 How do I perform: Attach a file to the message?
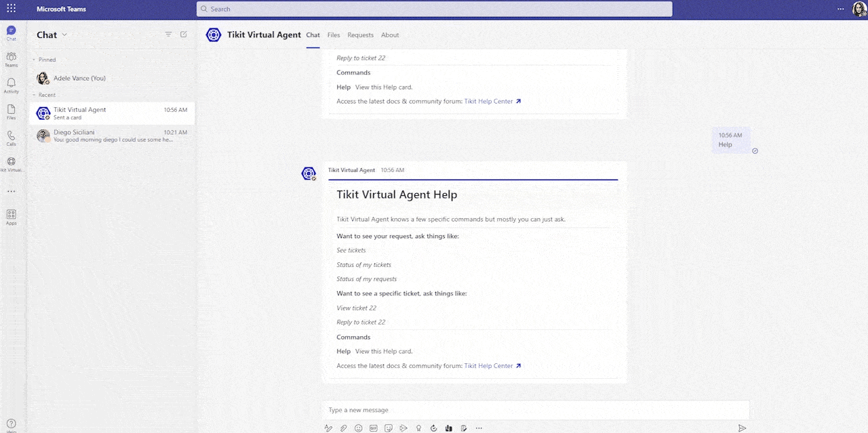[344, 428]
